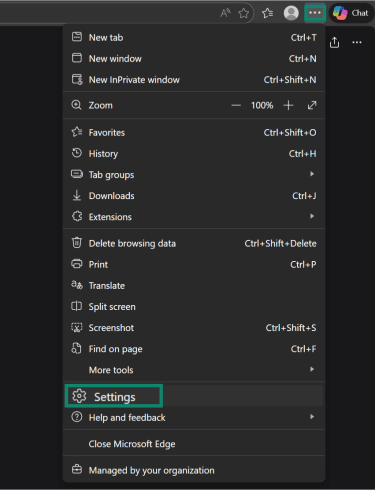Open a New InPrivate window
Screen dimensions: 375x490
(194, 80)
